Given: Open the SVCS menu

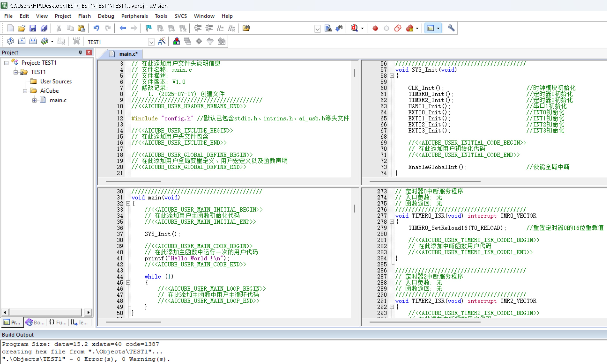Looking at the screenshot, I should tap(181, 16).
